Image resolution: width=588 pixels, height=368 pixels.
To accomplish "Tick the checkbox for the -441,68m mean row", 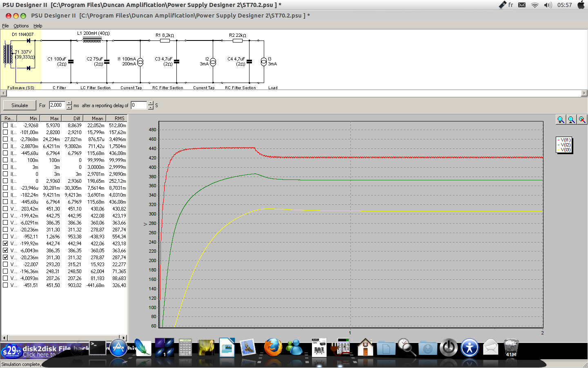I will (5, 285).
